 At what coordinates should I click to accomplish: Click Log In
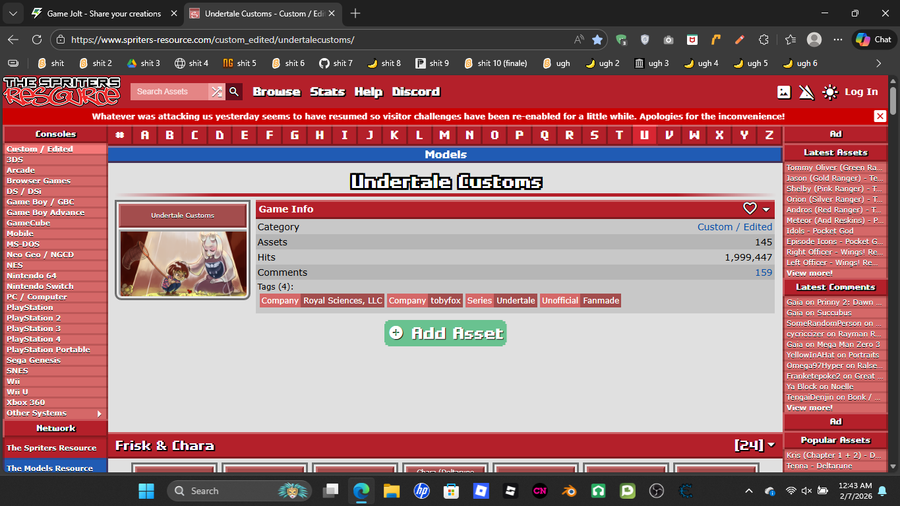(861, 92)
